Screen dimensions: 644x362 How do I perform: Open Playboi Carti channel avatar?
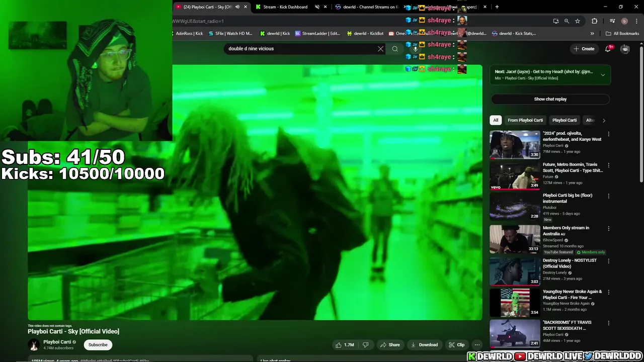[34, 345]
